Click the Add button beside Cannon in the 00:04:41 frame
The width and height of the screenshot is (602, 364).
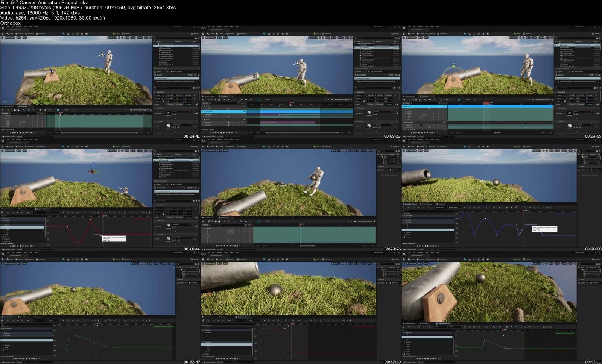191,75
